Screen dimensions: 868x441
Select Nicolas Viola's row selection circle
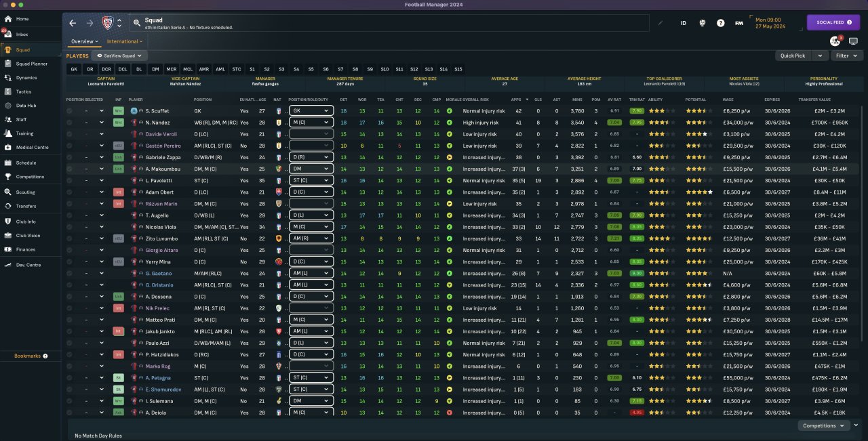(70, 227)
